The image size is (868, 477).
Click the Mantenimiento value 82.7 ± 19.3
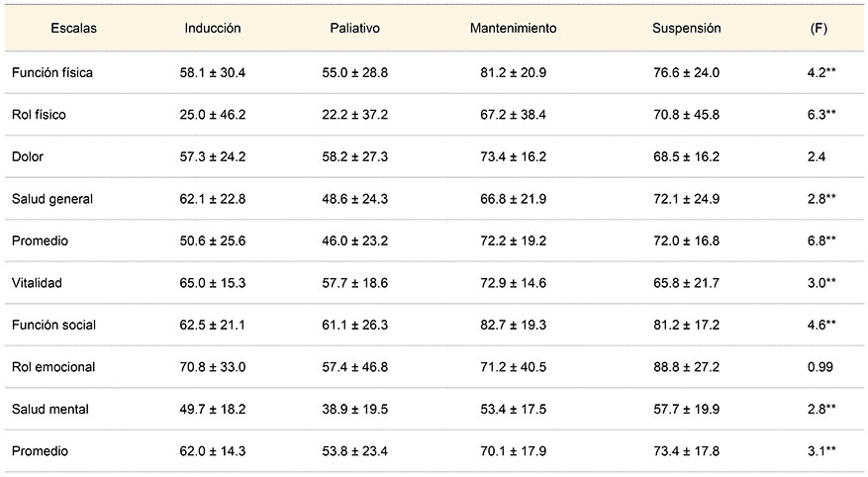click(x=513, y=325)
